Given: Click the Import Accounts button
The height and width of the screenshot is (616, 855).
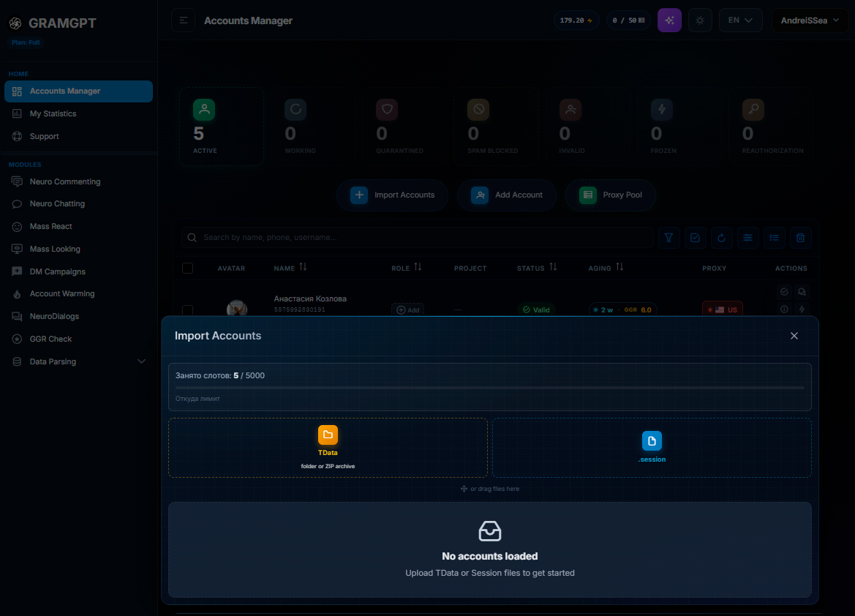Looking at the screenshot, I should coord(393,195).
